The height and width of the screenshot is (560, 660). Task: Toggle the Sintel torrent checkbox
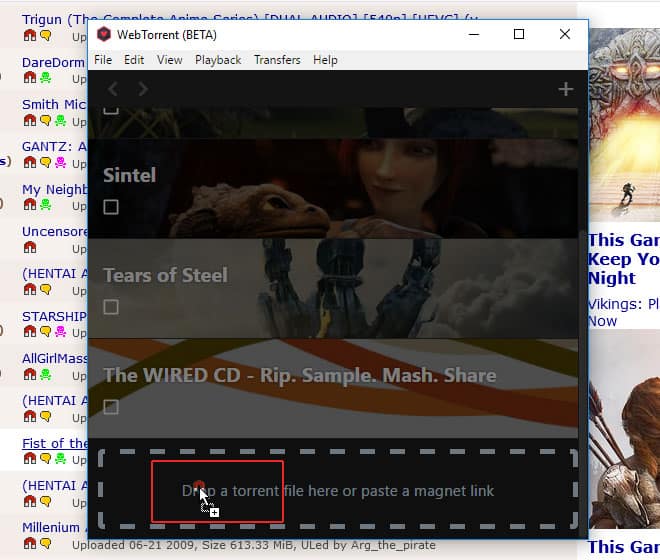[x=111, y=207]
